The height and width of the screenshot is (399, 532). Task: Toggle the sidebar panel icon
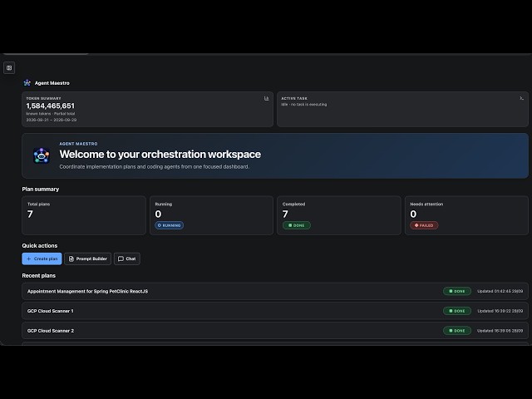point(9,68)
